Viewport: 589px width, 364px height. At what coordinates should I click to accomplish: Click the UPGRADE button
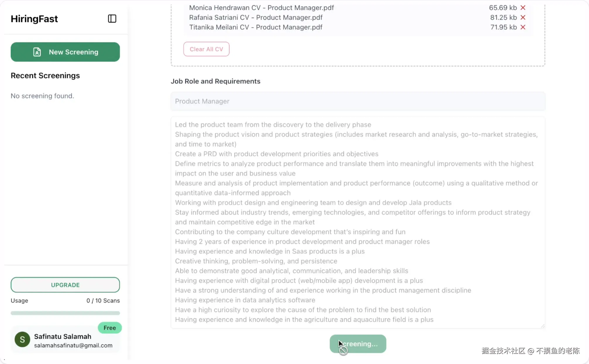coord(65,285)
